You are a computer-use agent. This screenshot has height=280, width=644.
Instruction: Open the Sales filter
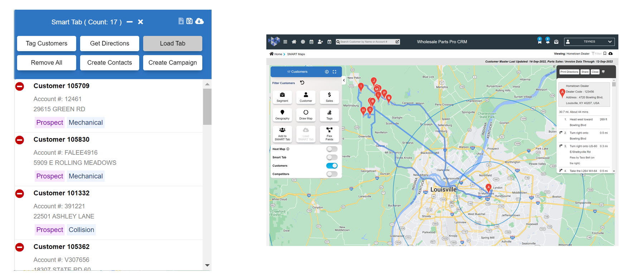point(329,97)
